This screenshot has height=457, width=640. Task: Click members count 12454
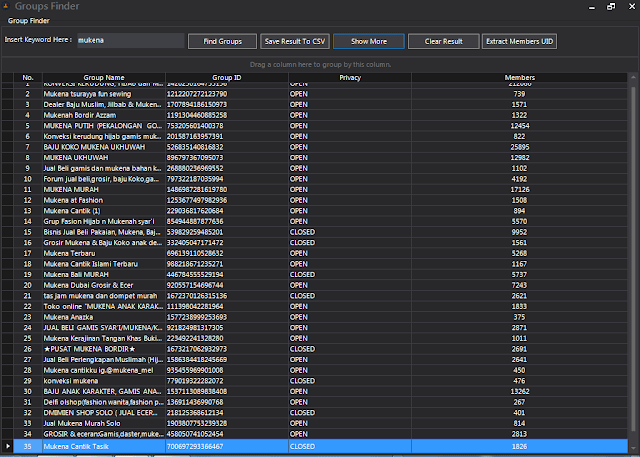tap(519, 126)
